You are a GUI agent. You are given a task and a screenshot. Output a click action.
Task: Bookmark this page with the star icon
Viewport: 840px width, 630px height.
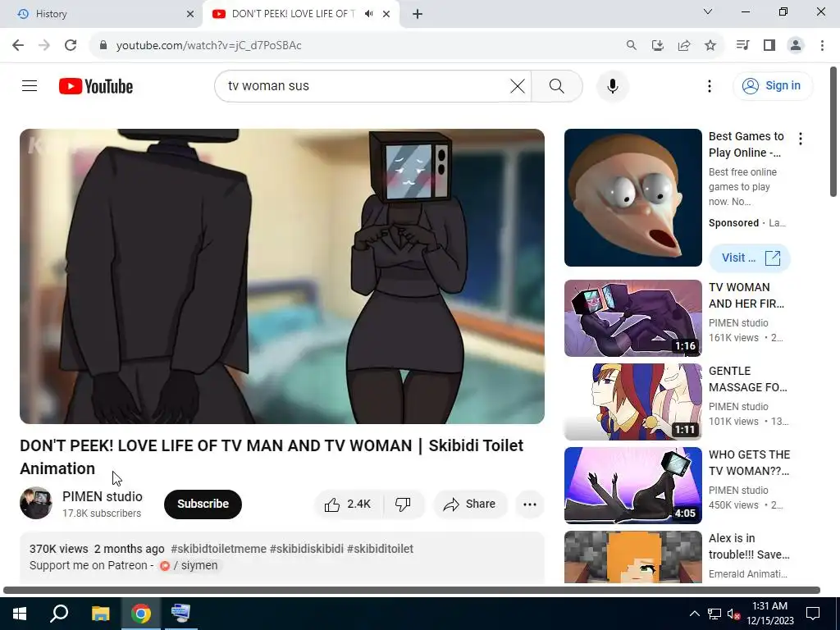(710, 45)
